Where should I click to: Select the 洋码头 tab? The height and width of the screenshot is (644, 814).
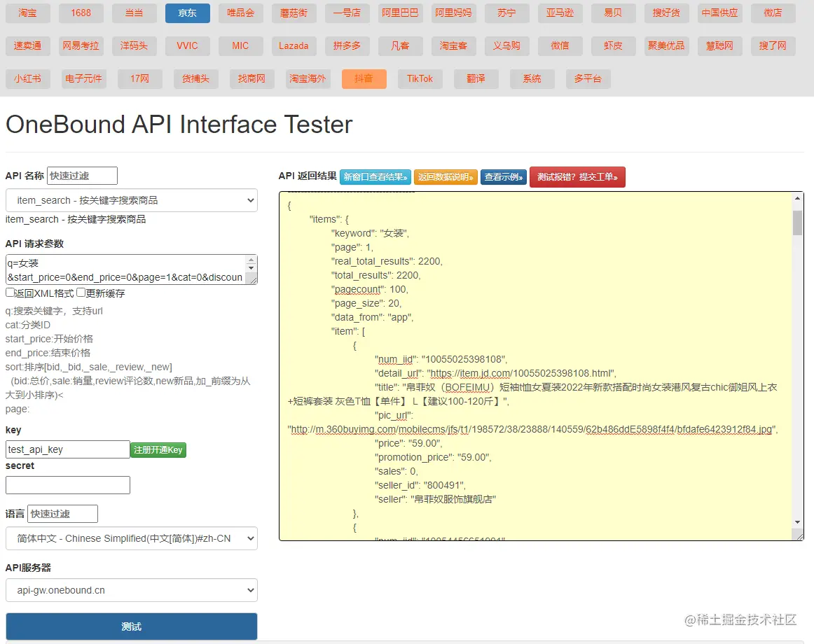click(134, 45)
